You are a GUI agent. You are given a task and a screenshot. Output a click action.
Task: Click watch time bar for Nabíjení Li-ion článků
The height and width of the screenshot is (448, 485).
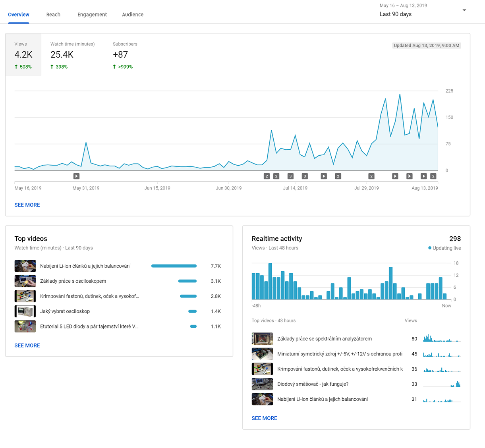pyautogui.click(x=174, y=266)
